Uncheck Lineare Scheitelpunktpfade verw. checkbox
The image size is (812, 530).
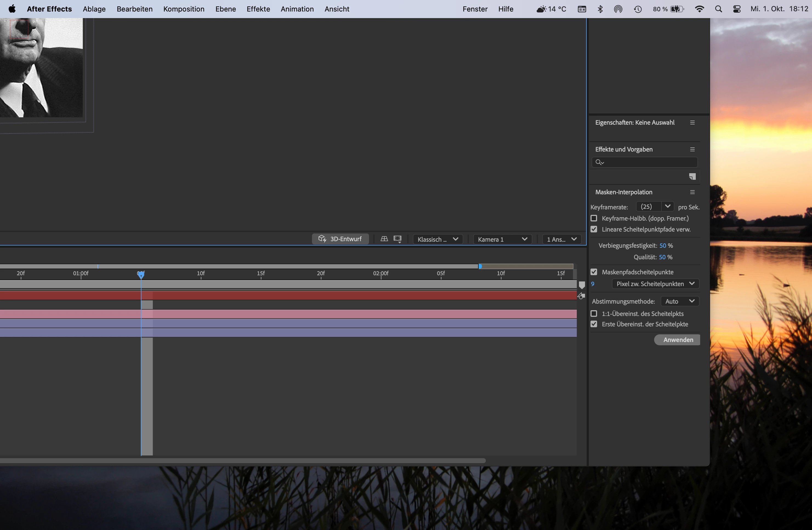594,229
